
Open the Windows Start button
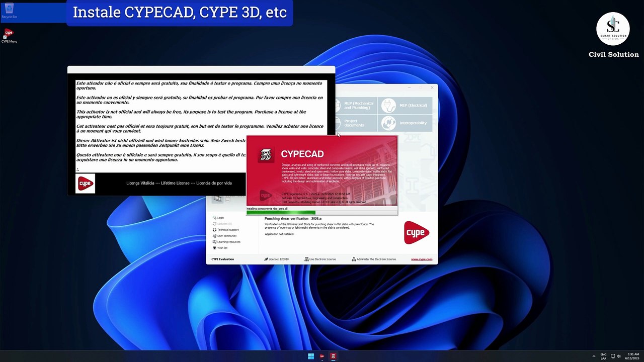311,356
